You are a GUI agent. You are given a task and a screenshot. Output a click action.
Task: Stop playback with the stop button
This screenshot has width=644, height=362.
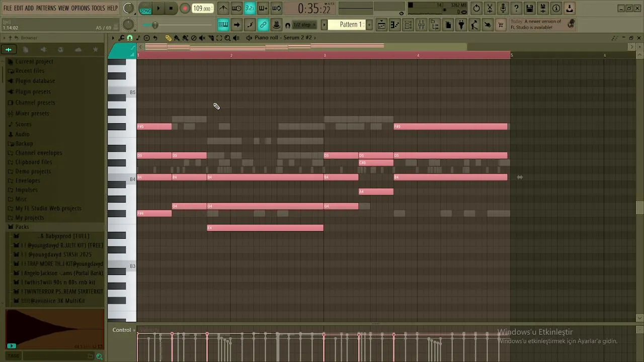coord(171,9)
